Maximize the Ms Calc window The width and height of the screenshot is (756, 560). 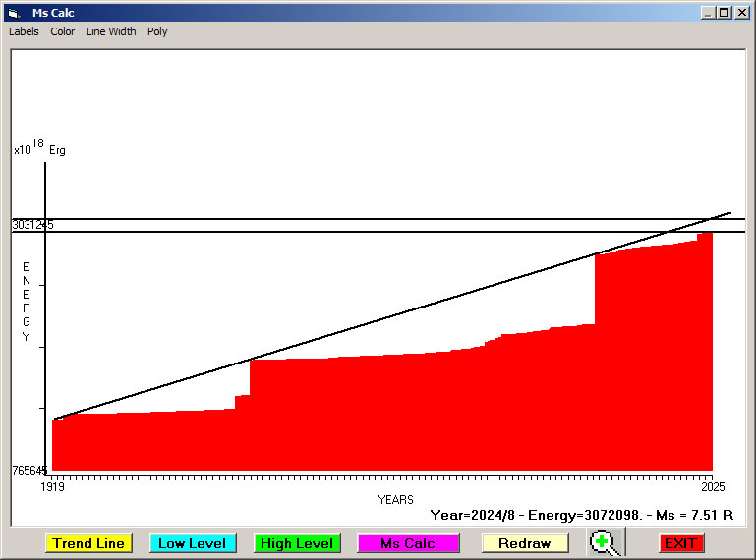point(724,13)
